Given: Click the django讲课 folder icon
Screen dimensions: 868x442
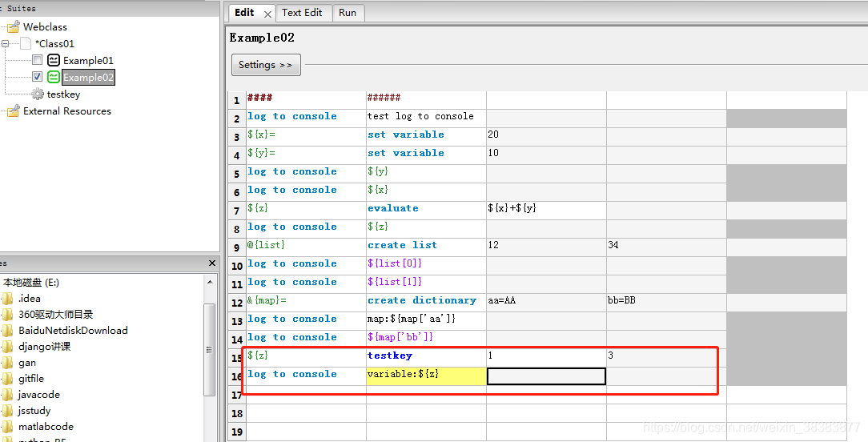Looking at the screenshot, I should point(7,347).
